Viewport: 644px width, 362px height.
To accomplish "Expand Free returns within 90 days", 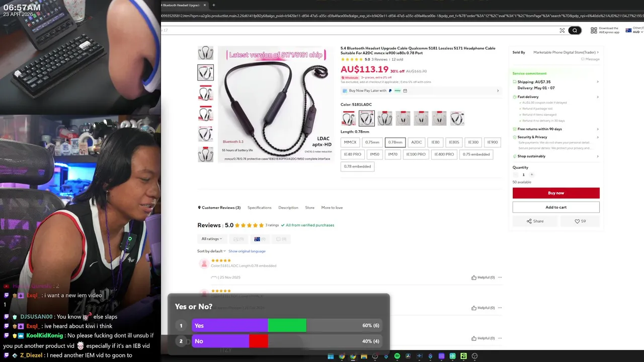I will [598, 129].
